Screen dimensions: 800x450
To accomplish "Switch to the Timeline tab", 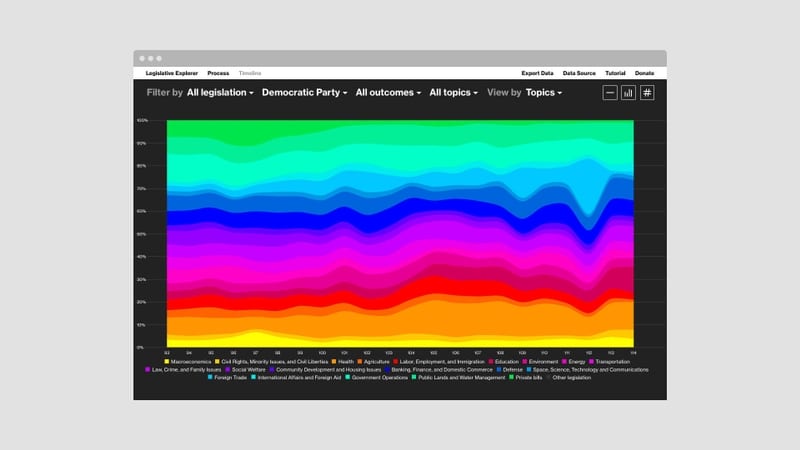I will tap(249, 73).
